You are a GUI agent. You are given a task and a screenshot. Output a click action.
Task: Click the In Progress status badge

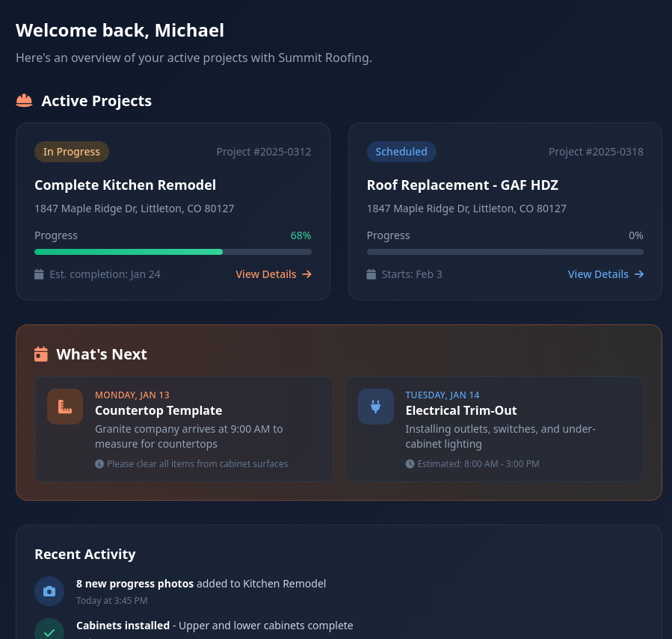72,152
